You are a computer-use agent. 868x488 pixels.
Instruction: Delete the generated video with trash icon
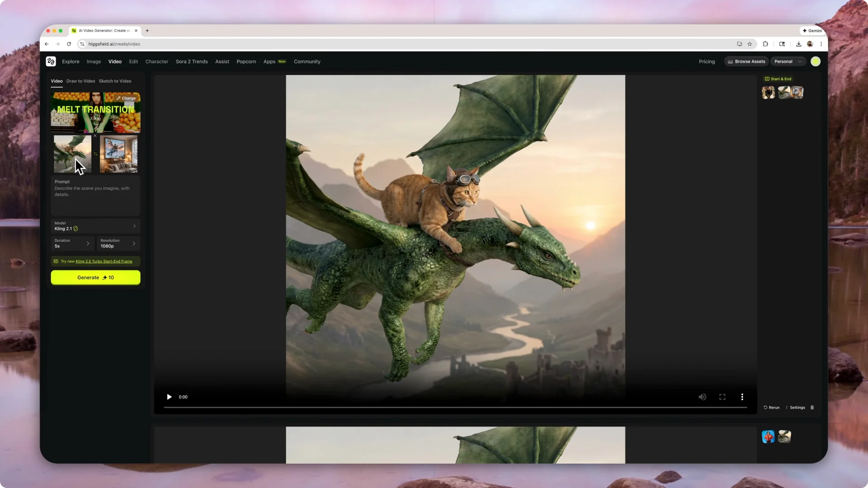812,408
